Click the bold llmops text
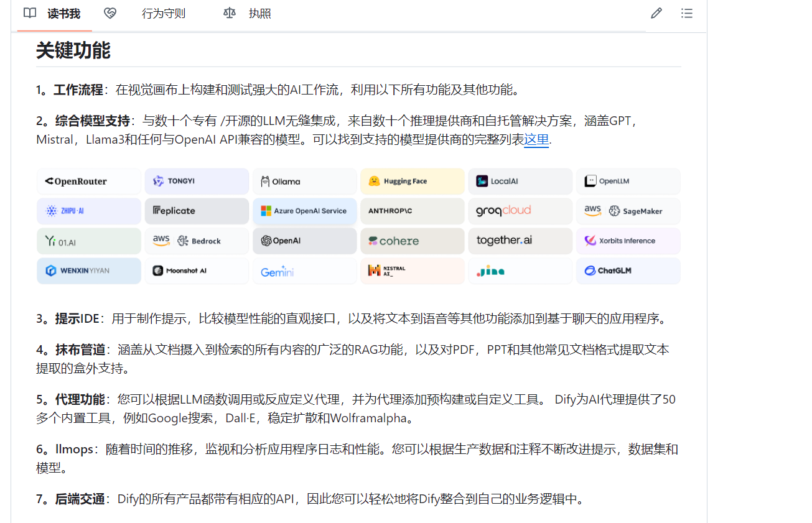This screenshot has height=523, width=812. coord(73,449)
